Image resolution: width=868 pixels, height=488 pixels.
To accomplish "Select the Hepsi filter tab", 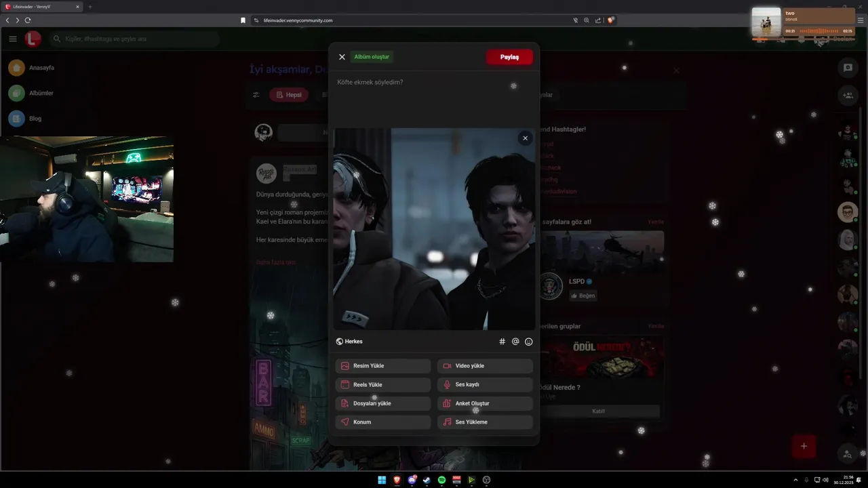I will (289, 95).
